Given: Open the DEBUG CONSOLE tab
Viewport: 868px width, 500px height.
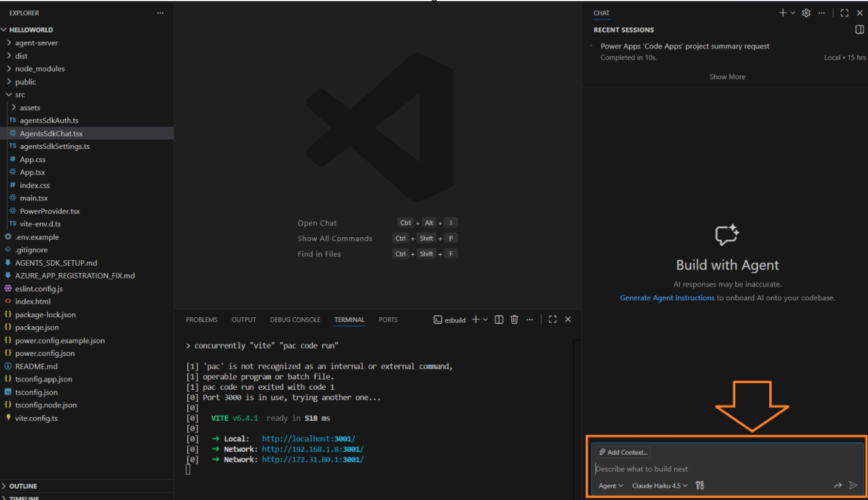Looking at the screenshot, I should tap(295, 319).
